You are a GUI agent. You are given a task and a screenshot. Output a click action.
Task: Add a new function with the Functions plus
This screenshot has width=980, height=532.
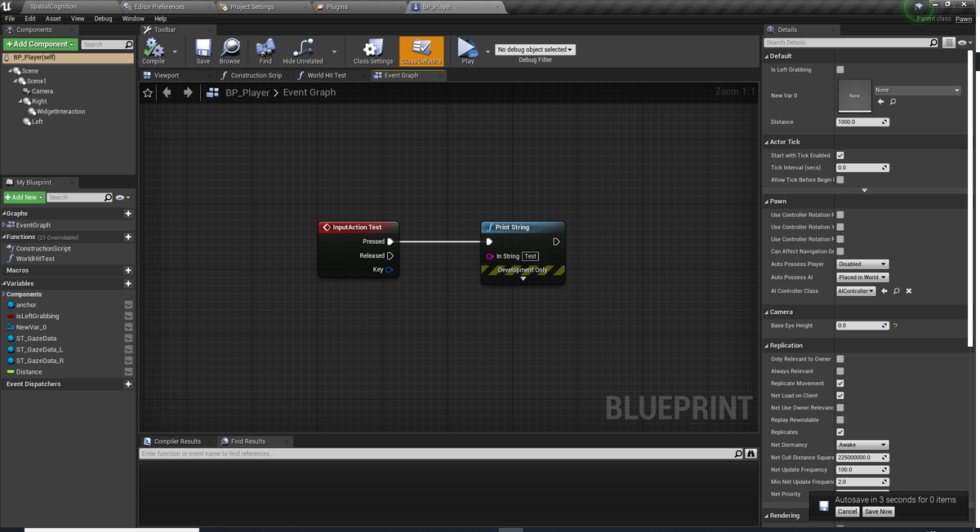(128, 237)
